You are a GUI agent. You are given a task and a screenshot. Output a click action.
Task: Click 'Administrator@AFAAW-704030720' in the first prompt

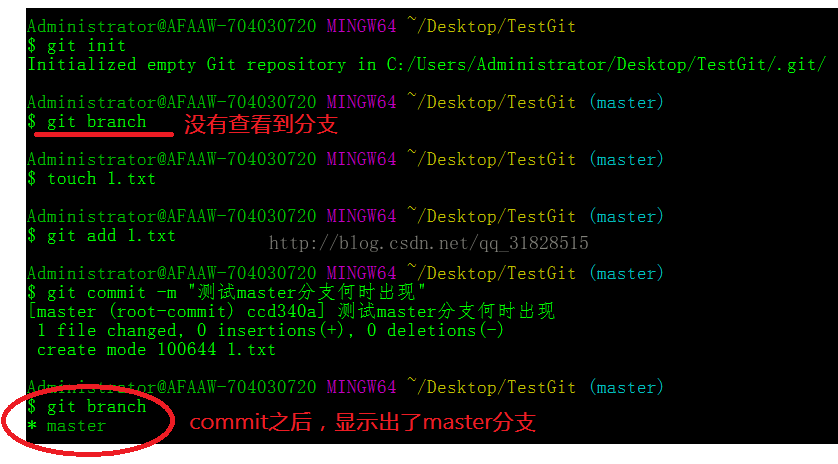pos(172,26)
